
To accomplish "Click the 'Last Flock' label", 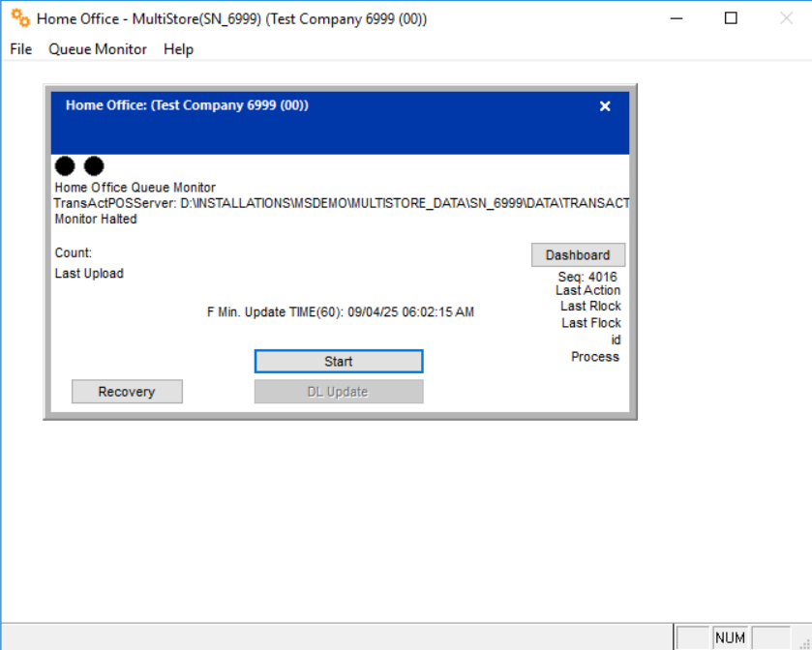I will pyautogui.click(x=591, y=323).
